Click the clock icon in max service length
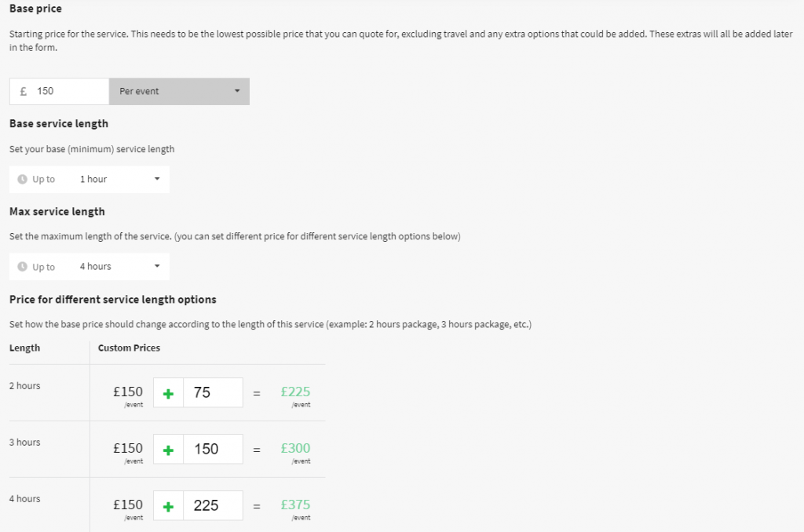This screenshot has width=804, height=532. [23, 267]
